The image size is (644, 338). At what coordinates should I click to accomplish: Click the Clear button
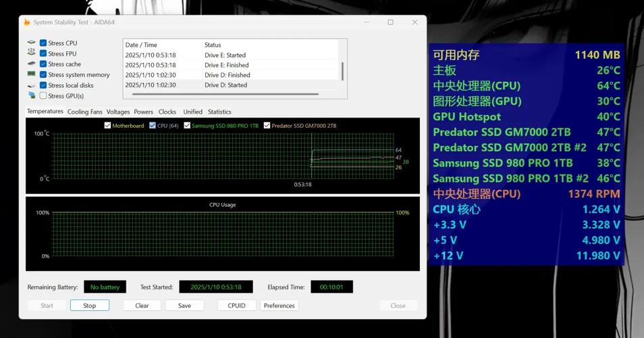click(x=142, y=306)
